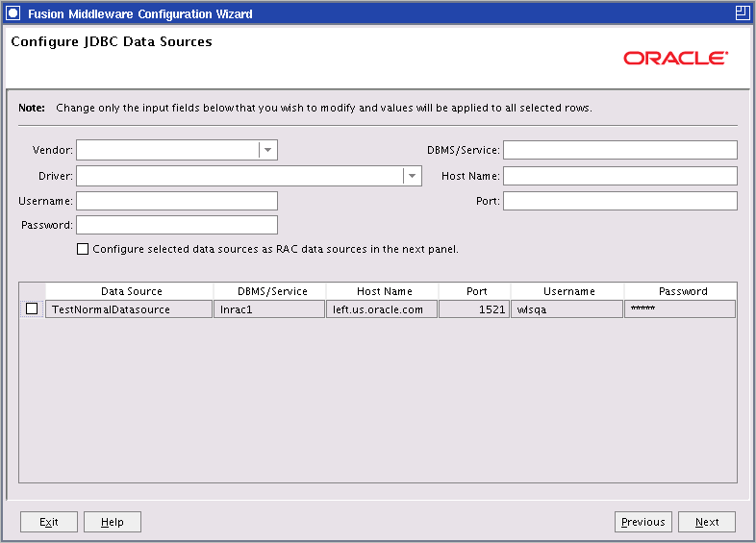Image resolution: width=756 pixels, height=543 pixels.
Task: Click the window menu icon in title bar
Action: coord(13,13)
